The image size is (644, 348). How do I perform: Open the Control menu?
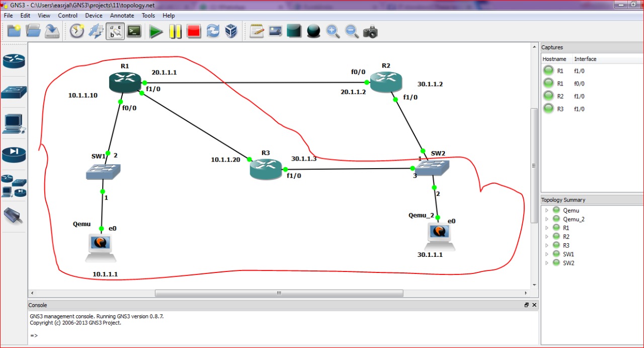(x=67, y=16)
